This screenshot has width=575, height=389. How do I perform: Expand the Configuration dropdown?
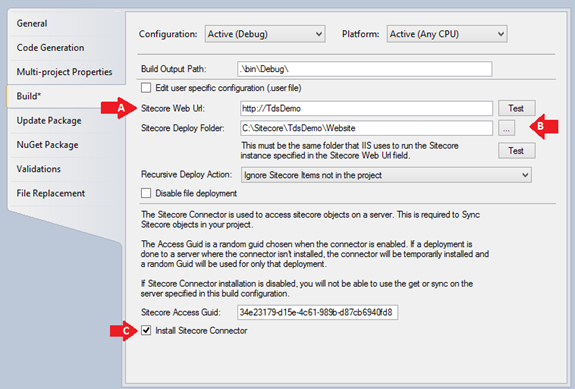(265, 34)
